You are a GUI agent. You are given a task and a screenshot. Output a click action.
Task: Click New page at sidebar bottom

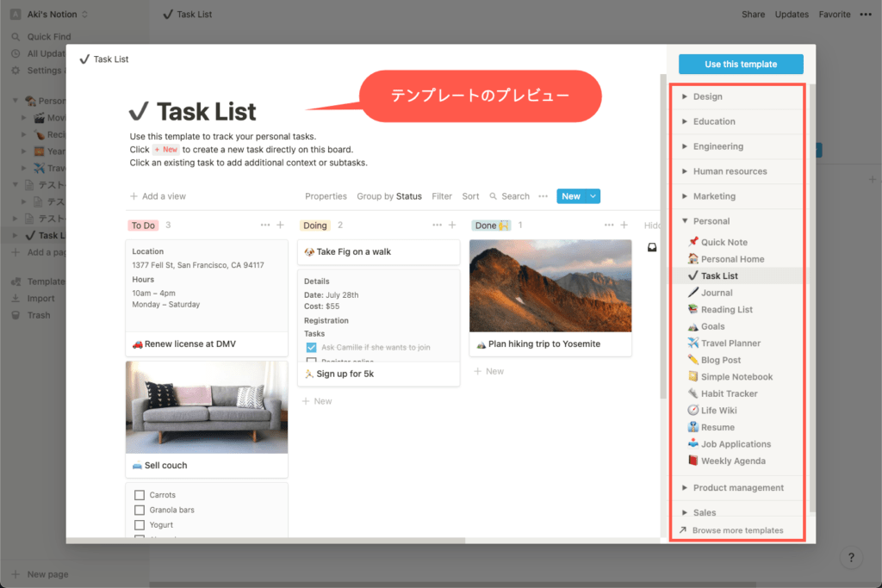[x=40, y=574]
